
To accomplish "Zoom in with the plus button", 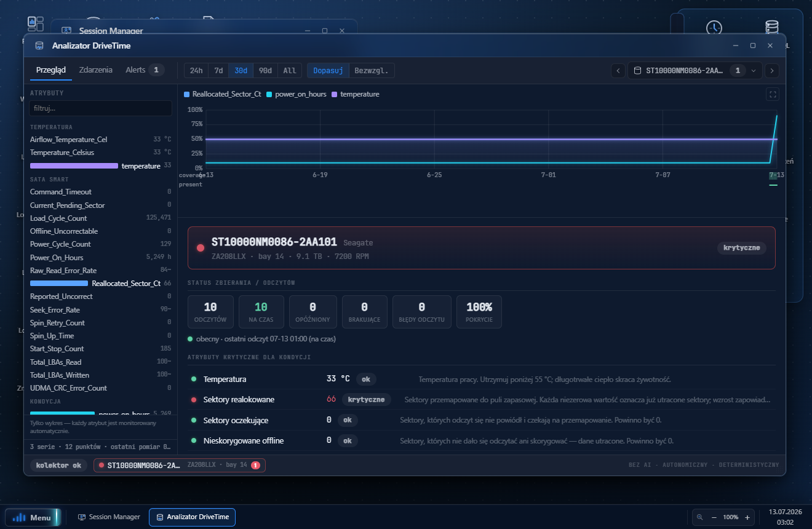I will pos(747,517).
